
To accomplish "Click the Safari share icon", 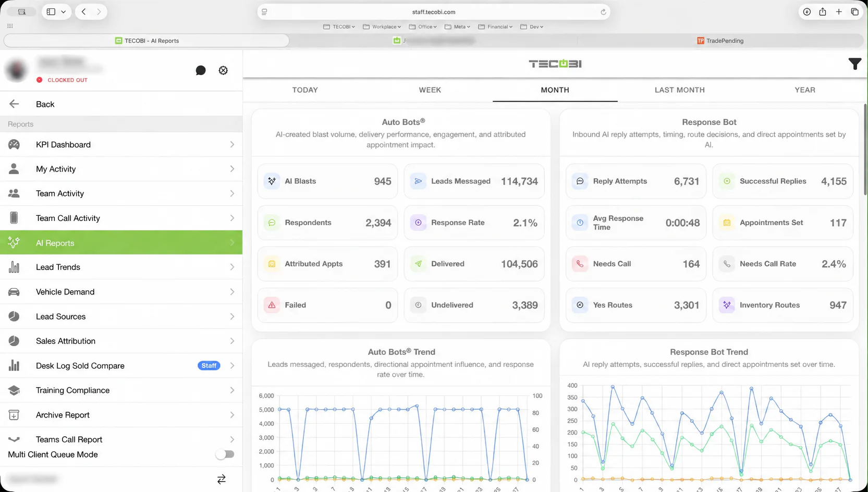I will 823,11.
